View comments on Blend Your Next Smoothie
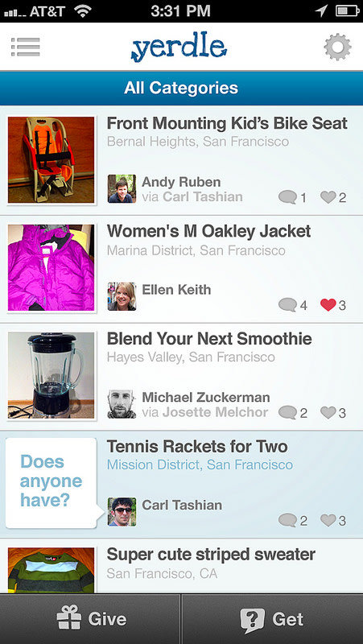The height and width of the screenshot is (644, 363). 287,413
